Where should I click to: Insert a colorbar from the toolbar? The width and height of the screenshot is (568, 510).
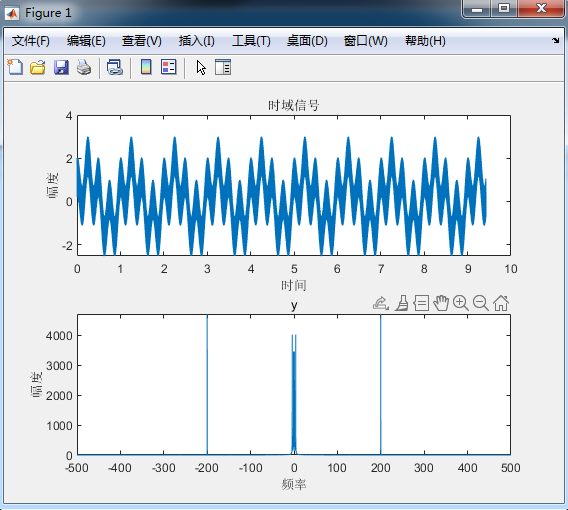pos(146,67)
